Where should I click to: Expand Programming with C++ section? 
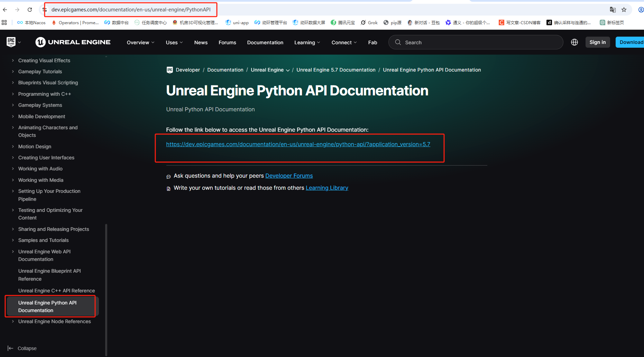pos(13,94)
